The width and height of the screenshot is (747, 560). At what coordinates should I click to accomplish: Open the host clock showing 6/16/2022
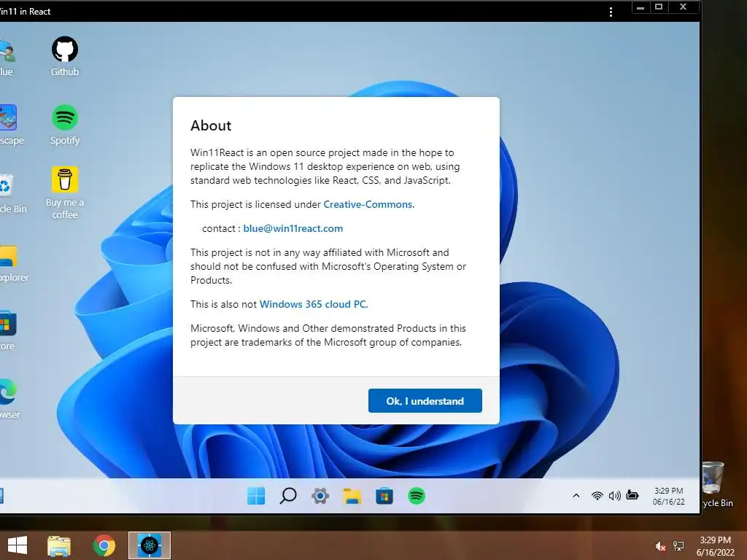[716, 546]
